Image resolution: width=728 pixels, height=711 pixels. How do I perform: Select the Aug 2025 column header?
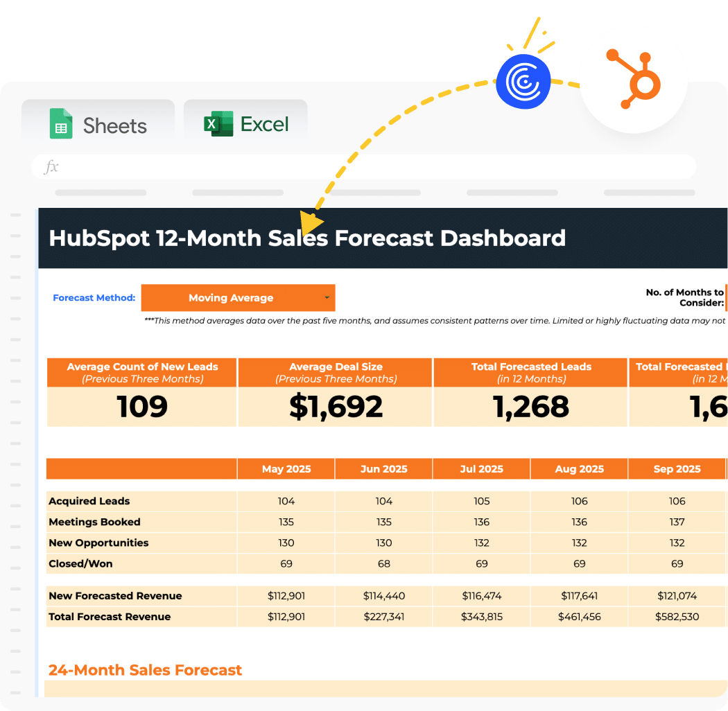tap(580, 469)
